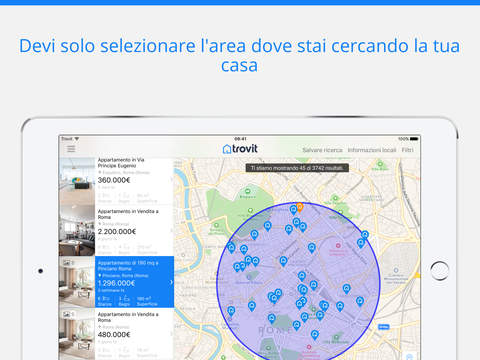
Task: Expand chevron on 360.000€ listing
Action: [x=171, y=179]
